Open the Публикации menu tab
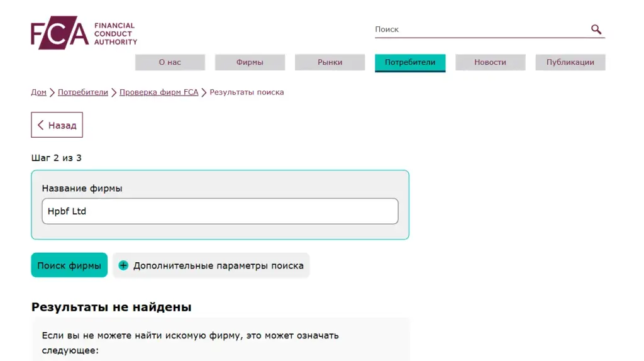Viewport: 644px width, 361px height. (x=570, y=62)
